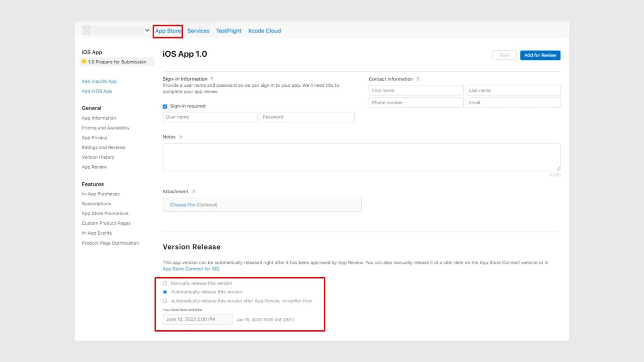Select Manually release this version
Screen dimensions: 644x362
tap(165, 284)
